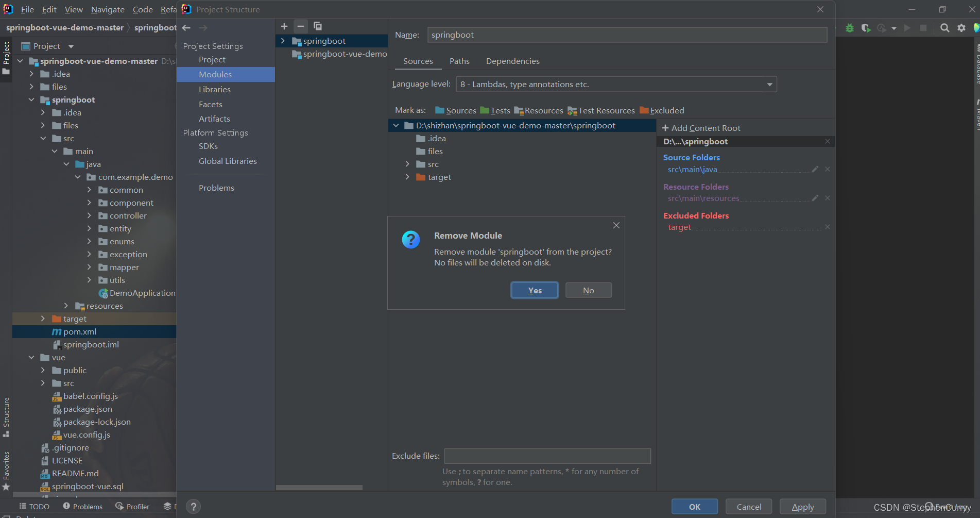
Task: Remove src\main\java from Source Folders
Action: coord(828,169)
